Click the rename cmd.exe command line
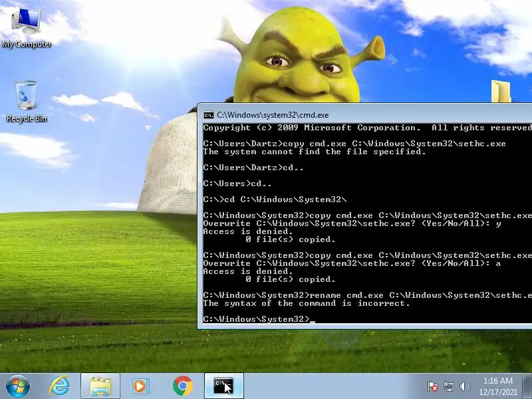This screenshot has width=532, height=399. click(x=368, y=295)
